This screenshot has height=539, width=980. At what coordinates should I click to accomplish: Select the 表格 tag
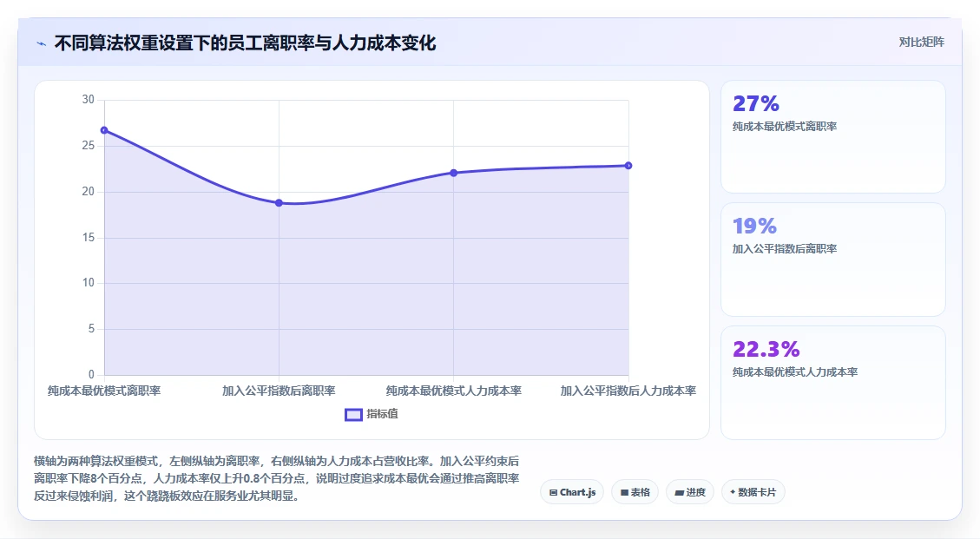[635, 492]
